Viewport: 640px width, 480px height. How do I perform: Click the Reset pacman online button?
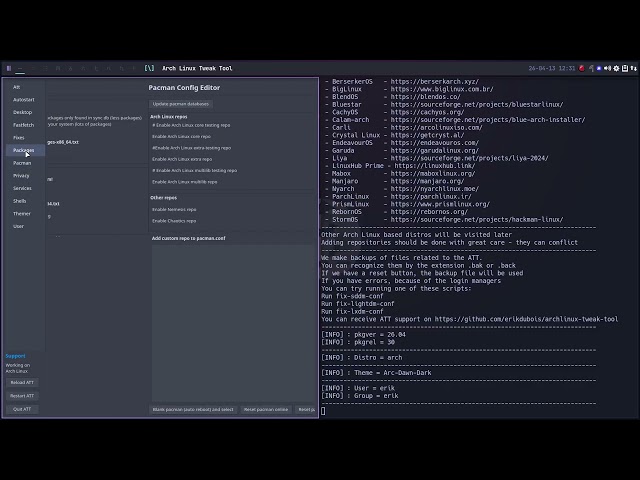(x=266, y=409)
